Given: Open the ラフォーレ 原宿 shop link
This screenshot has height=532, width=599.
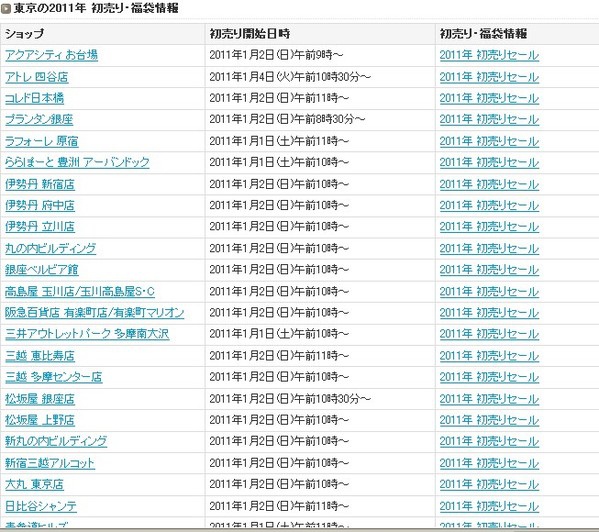Looking at the screenshot, I should pyautogui.click(x=42, y=141).
